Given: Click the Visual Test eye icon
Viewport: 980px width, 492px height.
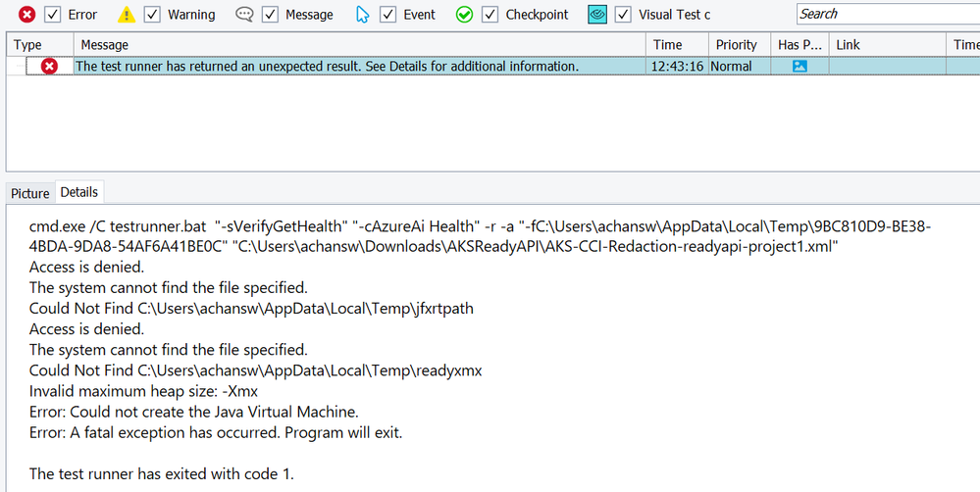Looking at the screenshot, I should pos(596,15).
